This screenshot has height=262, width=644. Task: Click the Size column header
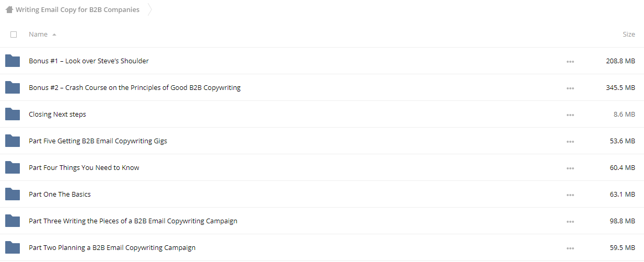(x=629, y=35)
